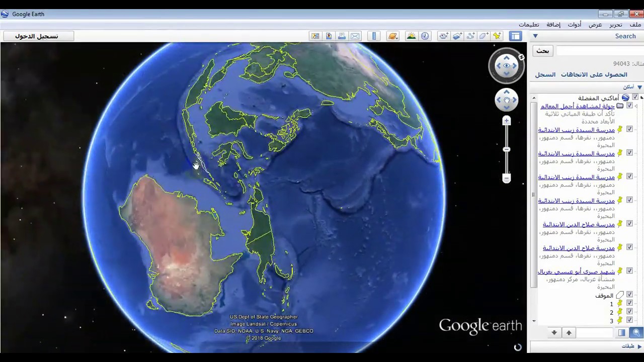Click the Email toolbar icon

pyautogui.click(x=355, y=36)
